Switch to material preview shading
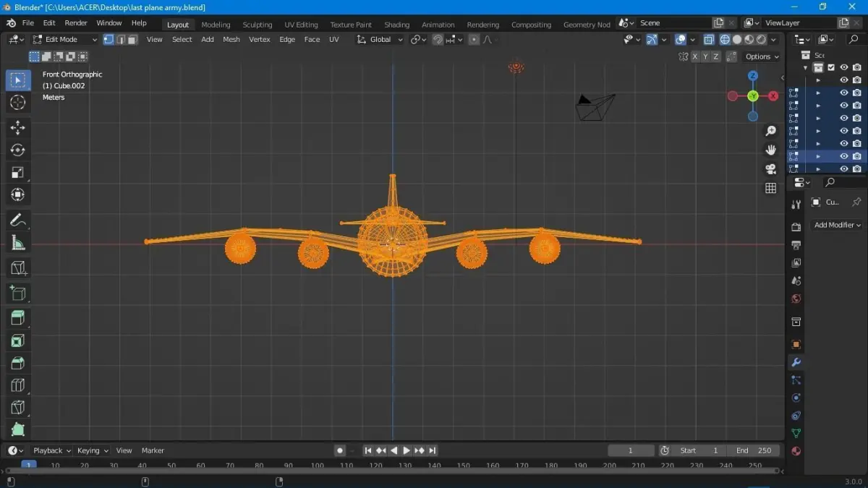Viewport: 868px width, 488px height. pos(749,39)
